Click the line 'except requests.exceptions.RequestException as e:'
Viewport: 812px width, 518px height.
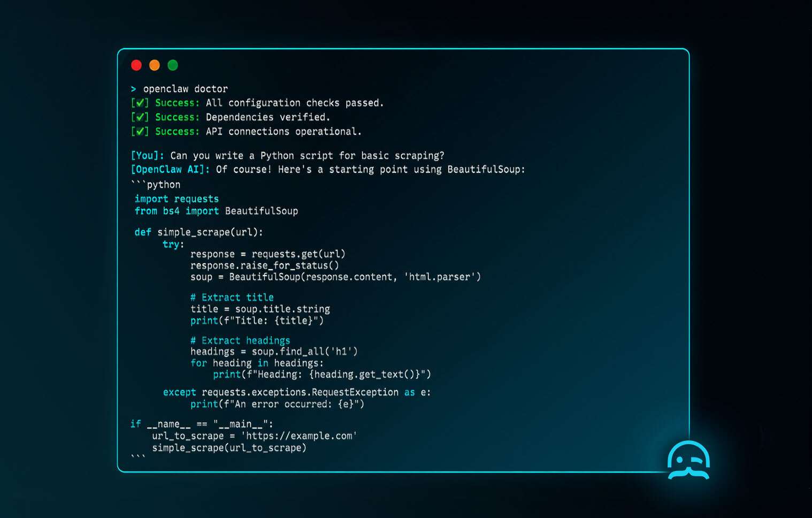tap(297, 392)
